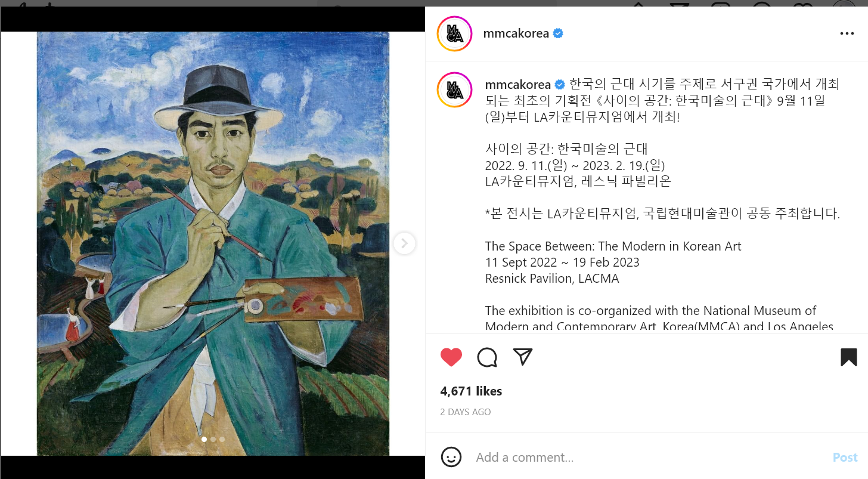Jump to second carousel dot indicator
Screen dimensions: 868x479
pyautogui.click(x=213, y=440)
